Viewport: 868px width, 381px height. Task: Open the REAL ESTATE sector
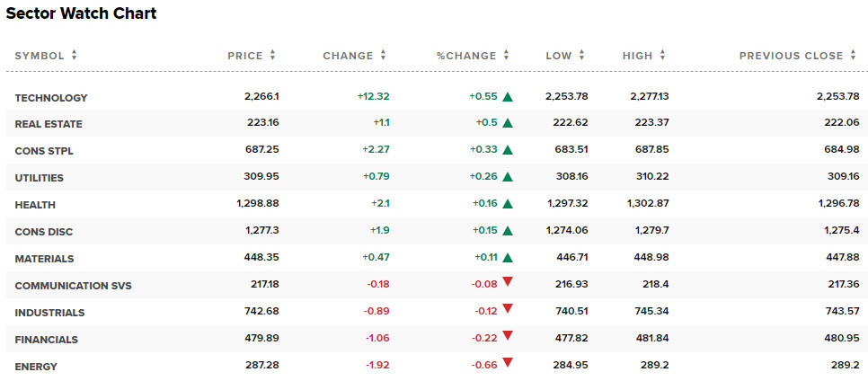pyautogui.click(x=49, y=125)
